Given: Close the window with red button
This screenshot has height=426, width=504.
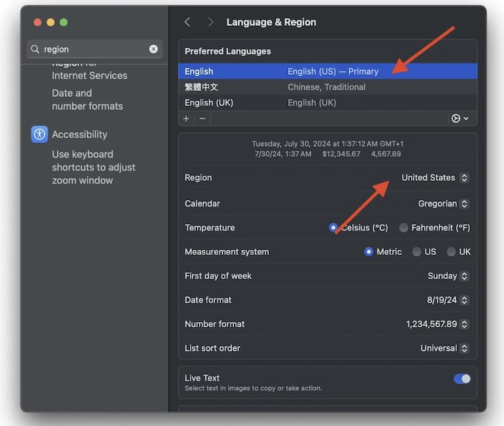Looking at the screenshot, I should point(37,22).
